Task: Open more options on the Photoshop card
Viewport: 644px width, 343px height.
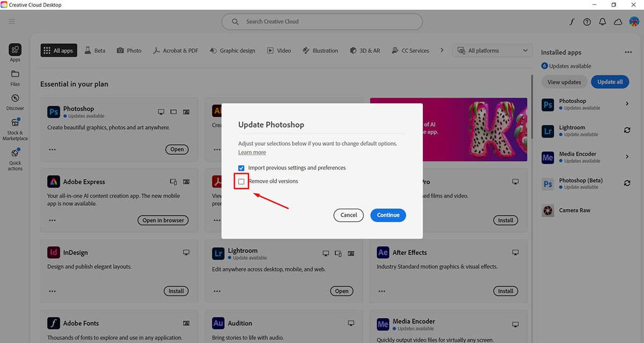Action: tap(52, 150)
